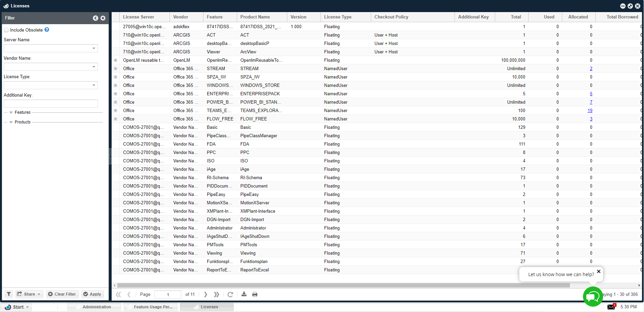Viewport: 644px width, 312px height.
Task: Open the live chat support bubble
Action: click(592, 297)
